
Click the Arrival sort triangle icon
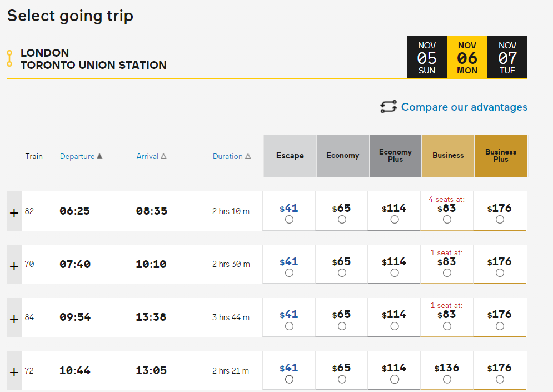(x=163, y=156)
